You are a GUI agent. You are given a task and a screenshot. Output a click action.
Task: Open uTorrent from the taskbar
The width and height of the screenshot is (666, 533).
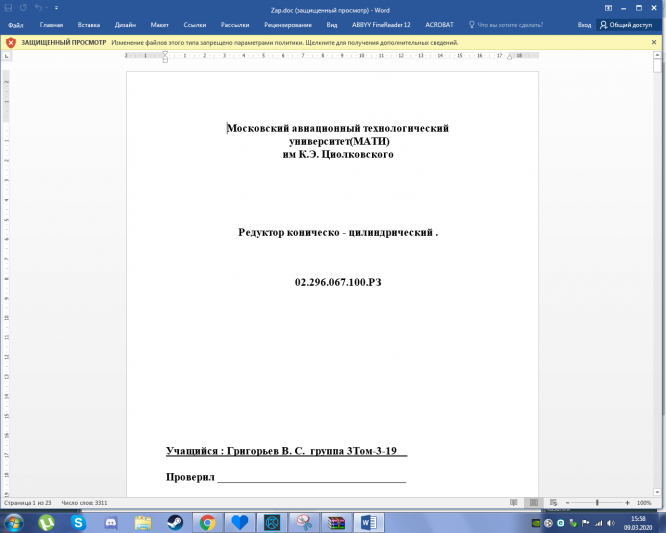[46, 522]
